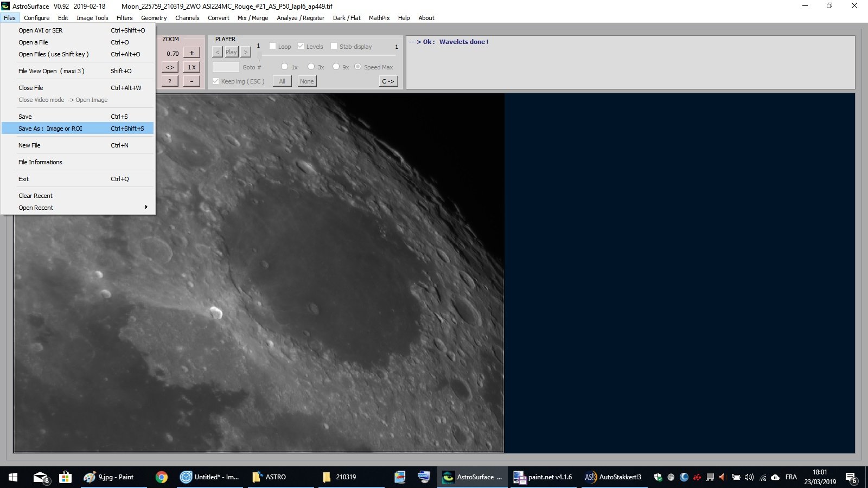This screenshot has width=868, height=488.
Task: Open the Image Tools menu
Action: (x=92, y=18)
